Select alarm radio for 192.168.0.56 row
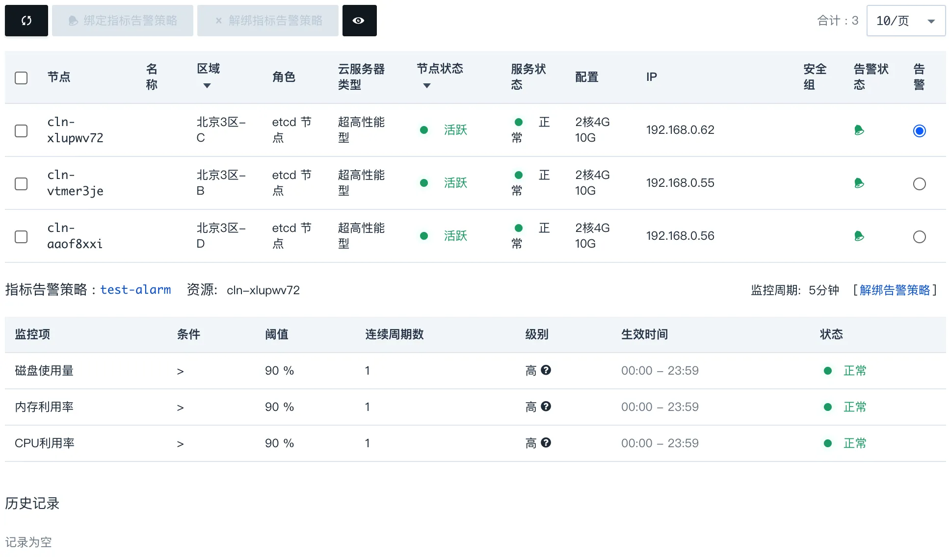Screen dimensions: 949x560 coord(919,237)
